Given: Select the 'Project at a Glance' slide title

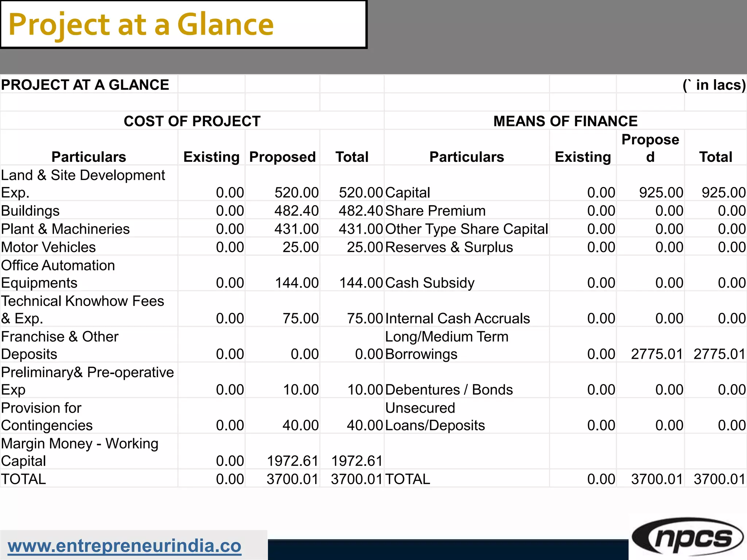Looking at the screenshot, I should [141, 25].
